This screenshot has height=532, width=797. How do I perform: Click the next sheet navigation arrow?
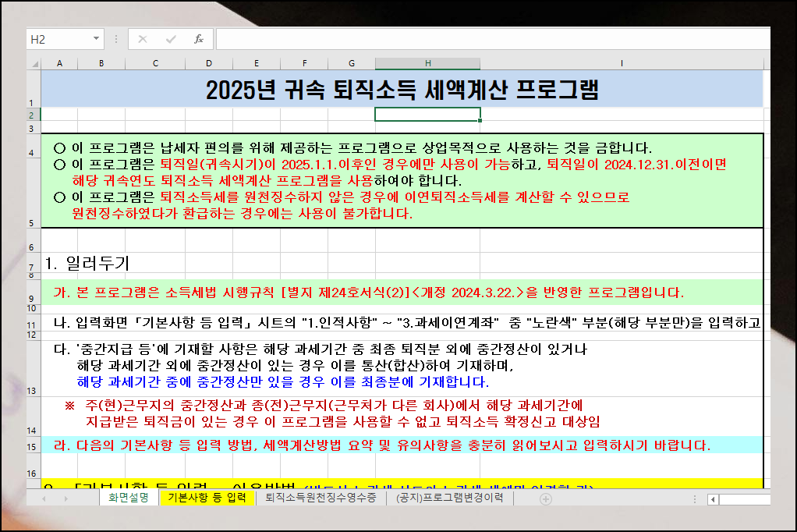coord(66,499)
